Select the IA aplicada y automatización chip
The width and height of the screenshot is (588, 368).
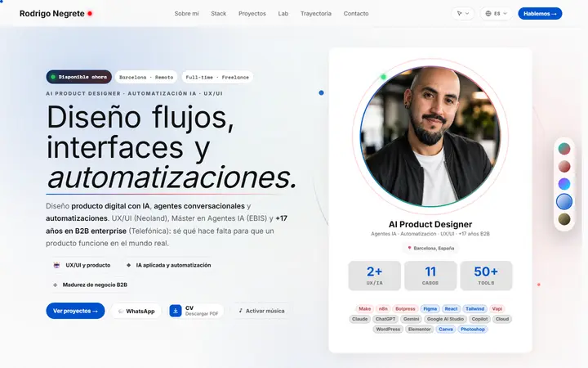tap(168, 265)
